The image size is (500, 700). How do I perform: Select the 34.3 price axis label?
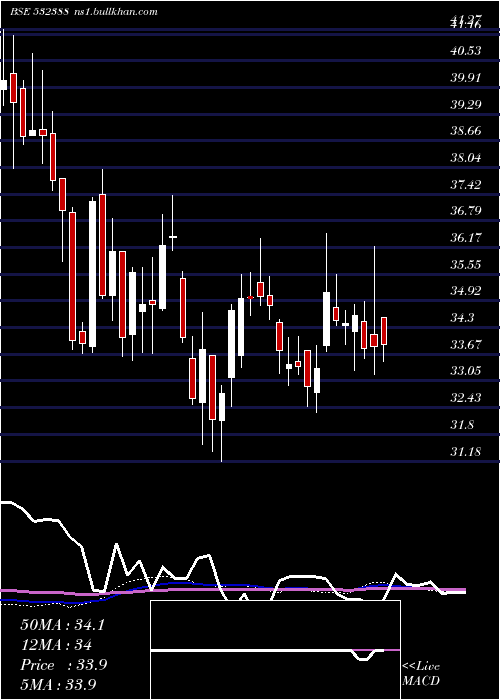tap(463, 318)
